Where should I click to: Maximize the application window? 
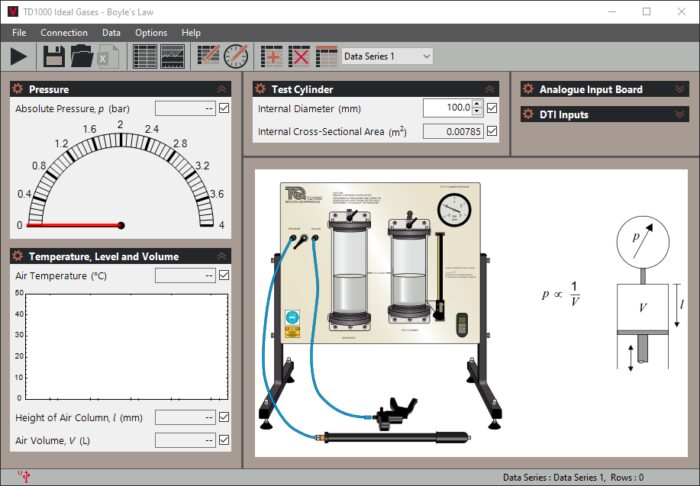coord(646,12)
